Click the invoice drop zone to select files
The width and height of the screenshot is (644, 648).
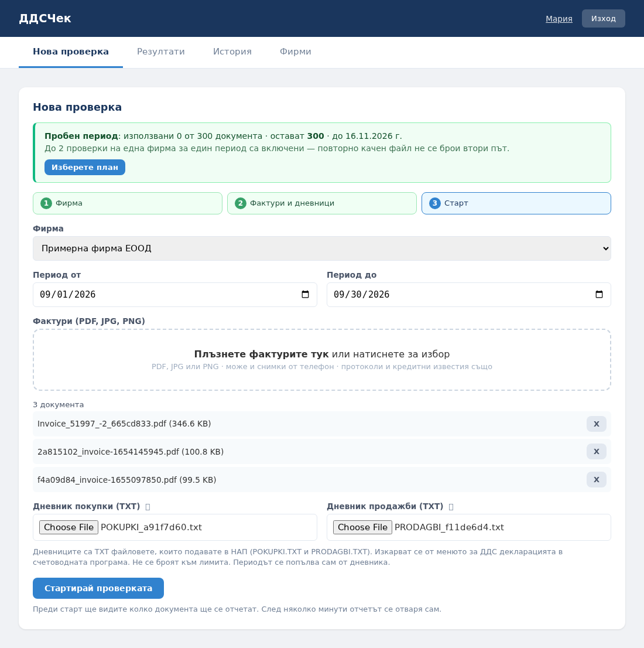point(322,360)
